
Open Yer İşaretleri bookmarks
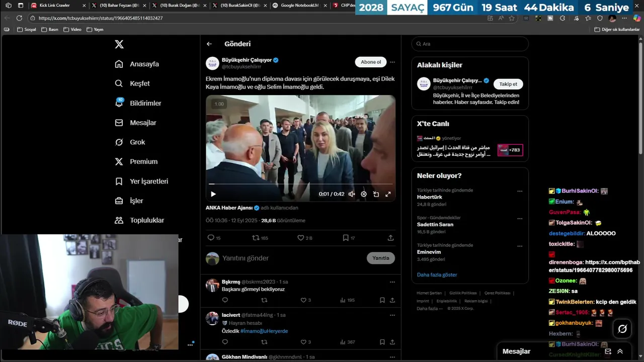pos(141,181)
